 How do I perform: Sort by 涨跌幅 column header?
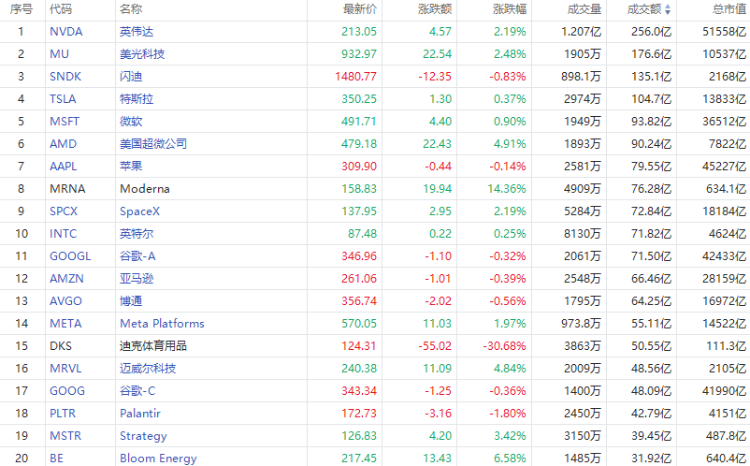(510, 9)
